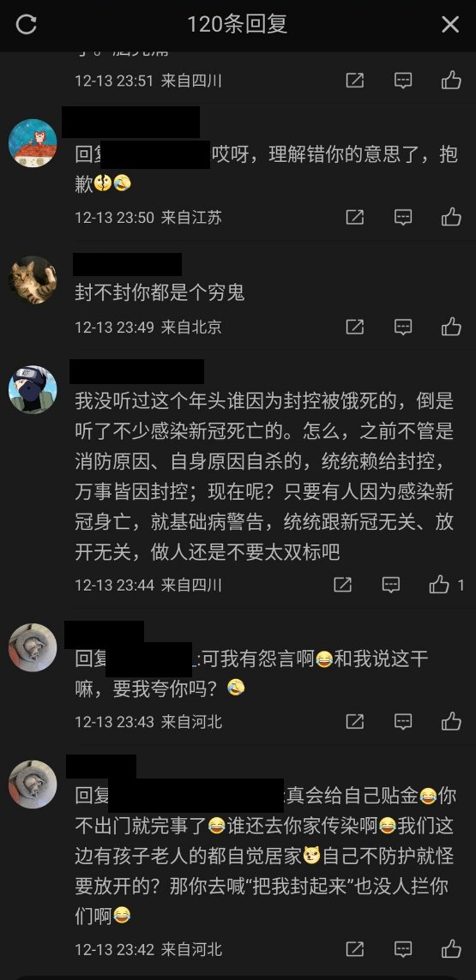Viewport: 476px width, 980px height.
Task: Like the Beijing 穷鬼 comment
Action: coord(451,327)
